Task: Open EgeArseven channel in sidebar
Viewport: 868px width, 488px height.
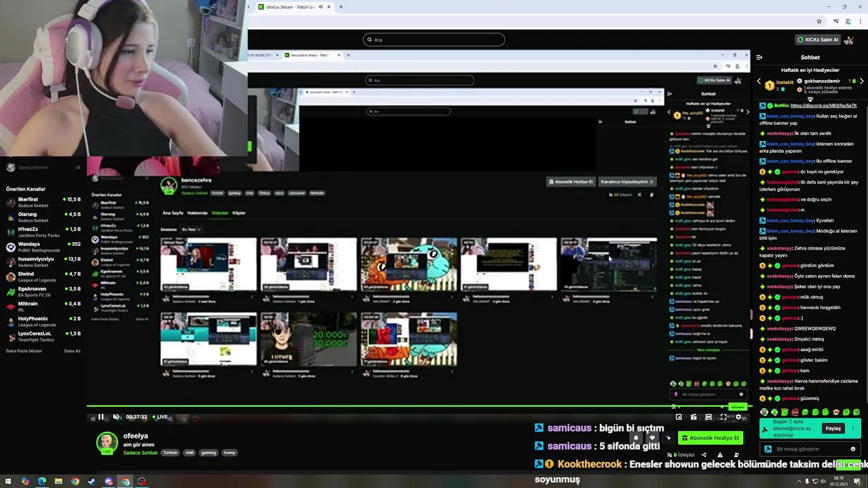Action: click(43, 292)
